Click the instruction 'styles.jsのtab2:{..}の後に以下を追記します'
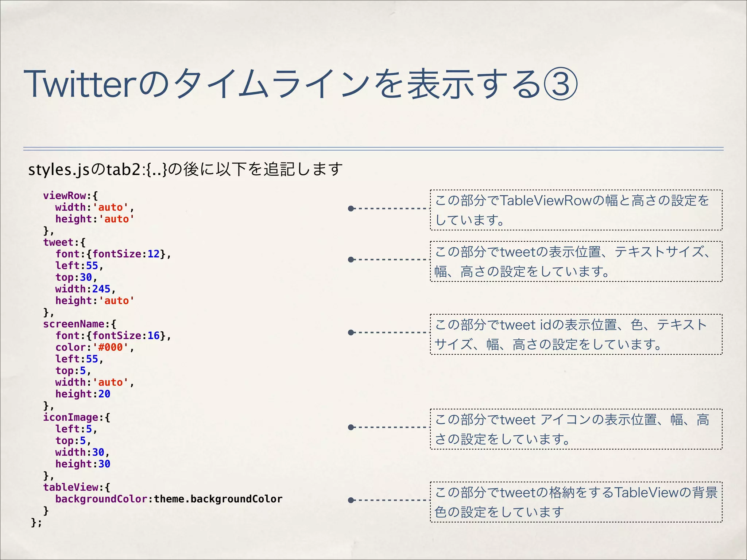This screenshot has height=560, width=747. point(186,170)
